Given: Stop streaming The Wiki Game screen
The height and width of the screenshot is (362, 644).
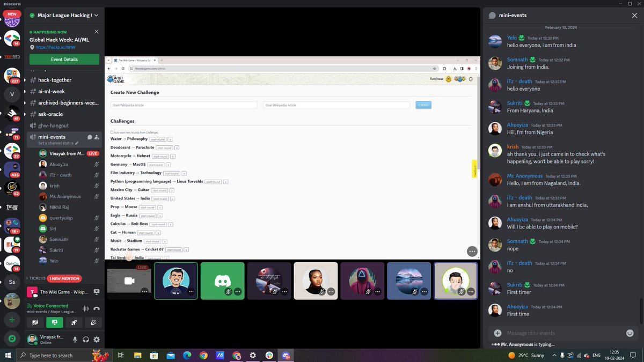Looking at the screenshot, I should pyautogui.click(x=97, y=292).
